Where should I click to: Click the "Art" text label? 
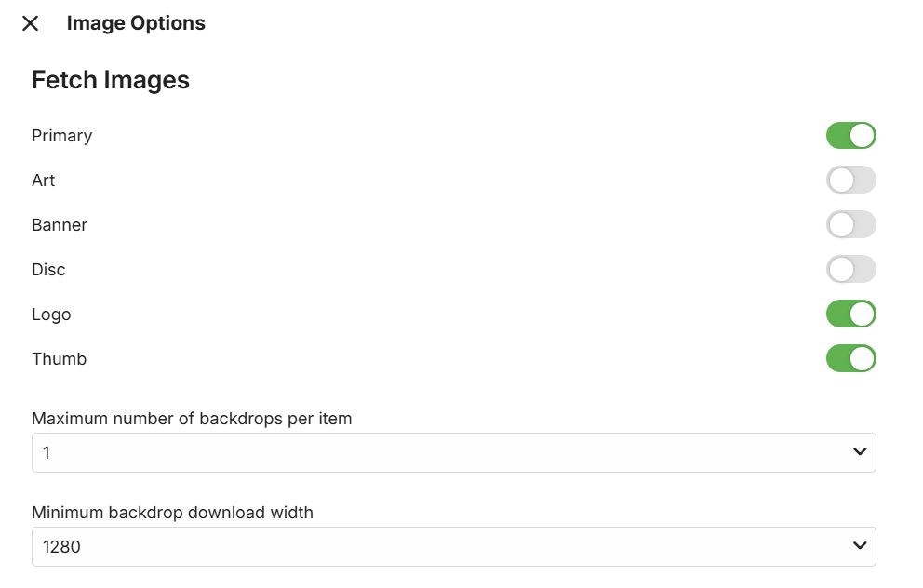44,180
